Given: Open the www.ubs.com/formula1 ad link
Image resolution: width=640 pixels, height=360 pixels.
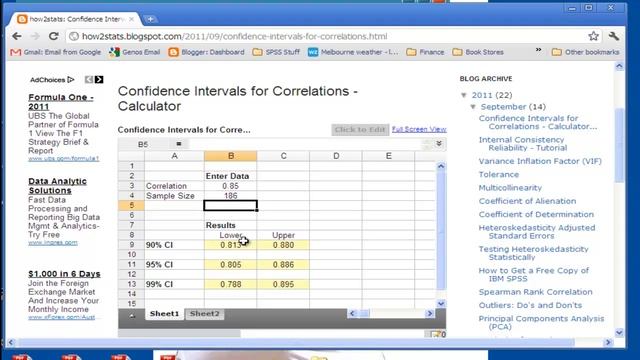Looking at the screenshot, I should click(x=63, y=158).
